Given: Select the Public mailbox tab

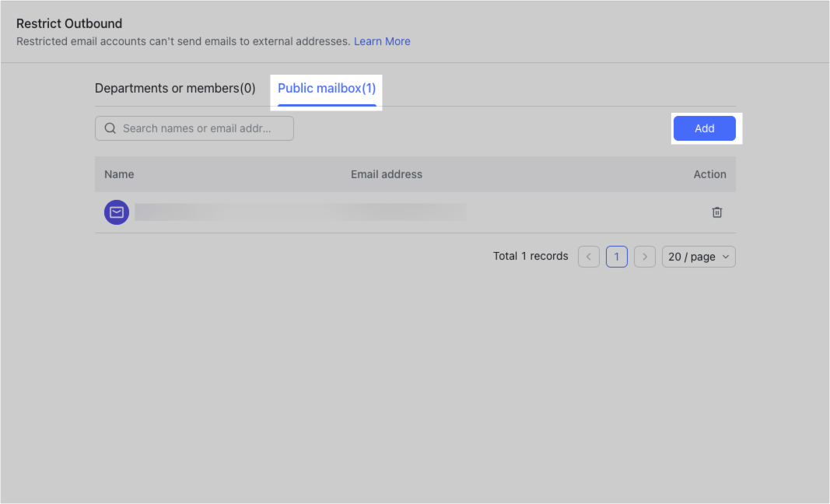Looking at the screenshot, I should 326,88.
